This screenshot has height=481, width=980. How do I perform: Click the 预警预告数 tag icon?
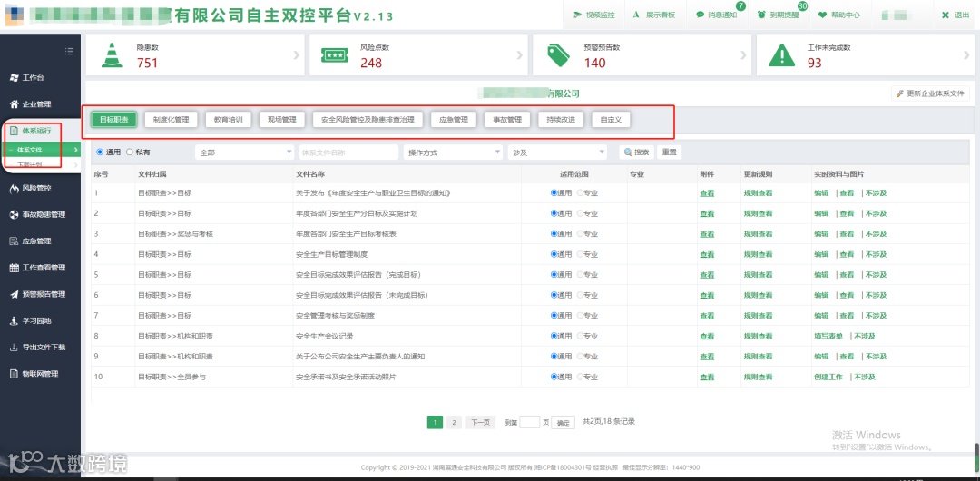click(558, 55)
